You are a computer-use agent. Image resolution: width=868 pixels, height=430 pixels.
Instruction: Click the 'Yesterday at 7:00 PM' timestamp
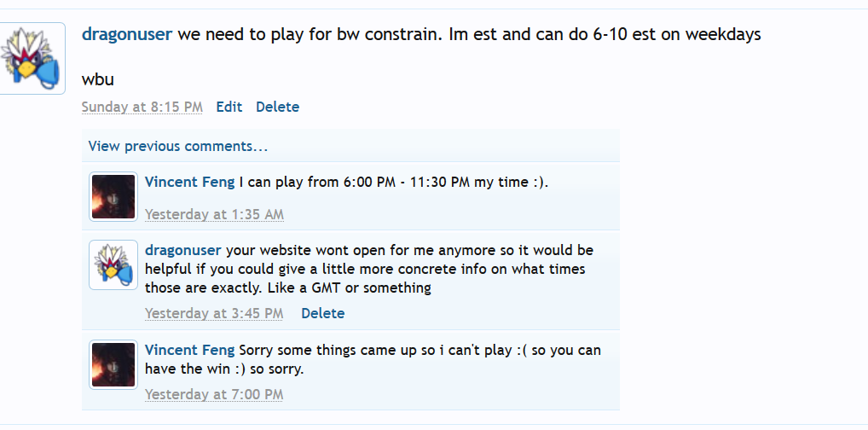[x=214, y=395]
